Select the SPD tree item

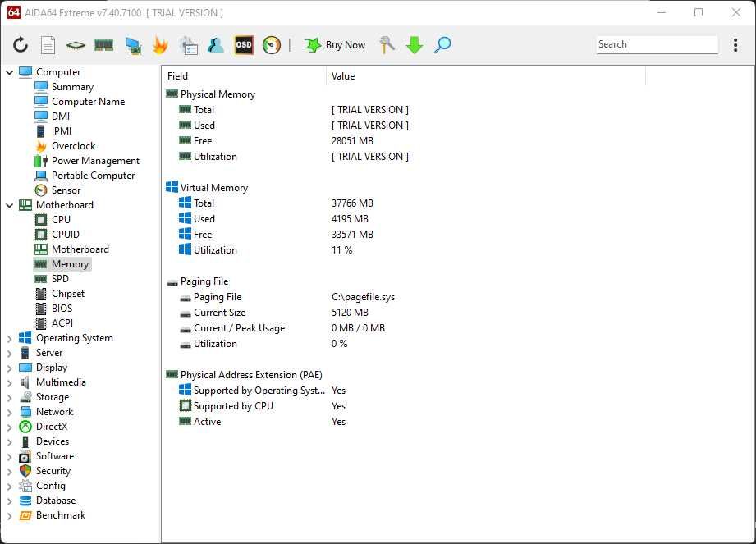(60, 279)
